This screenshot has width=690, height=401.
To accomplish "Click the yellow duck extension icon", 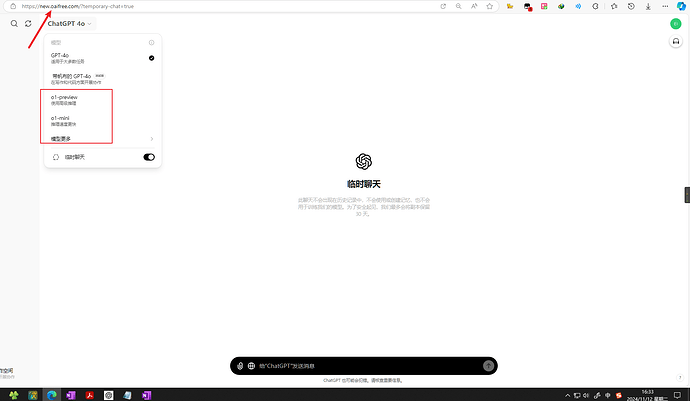I will click(510, 6).
